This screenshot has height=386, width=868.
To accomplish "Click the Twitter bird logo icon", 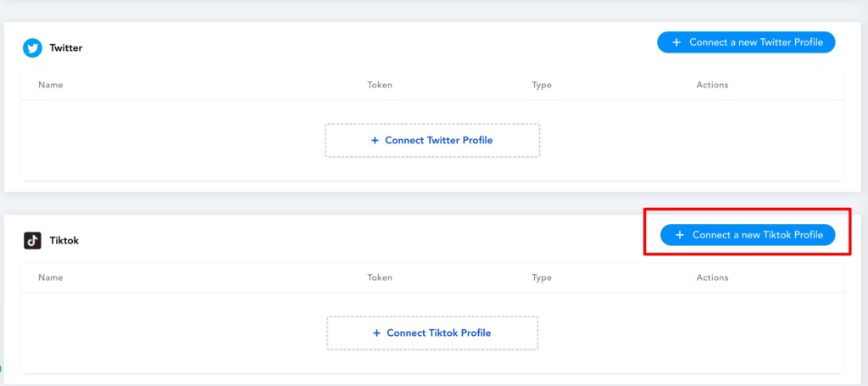I will point(33,48).
